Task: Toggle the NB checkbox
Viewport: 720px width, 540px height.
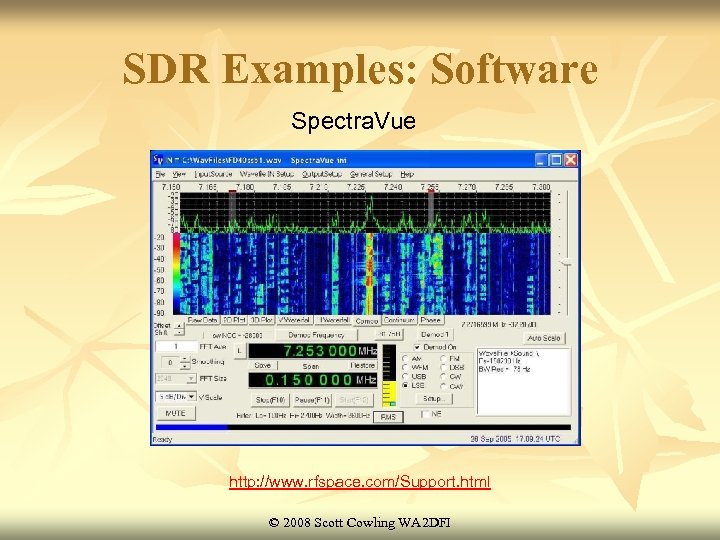Action: (425, 414)
